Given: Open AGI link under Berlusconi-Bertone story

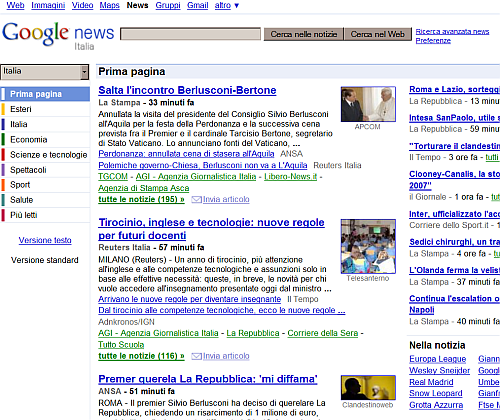Looking at the screenshot, I should (x=196, y=176).
